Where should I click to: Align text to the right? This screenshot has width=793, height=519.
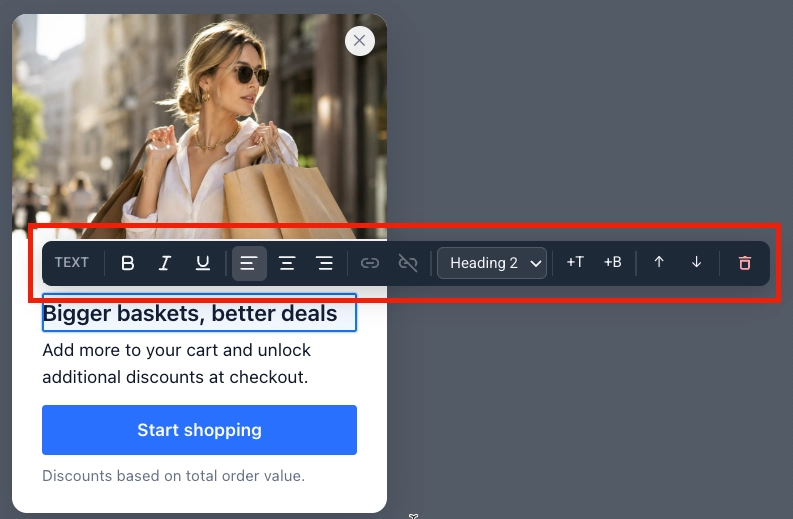click(x=324, y=263)
